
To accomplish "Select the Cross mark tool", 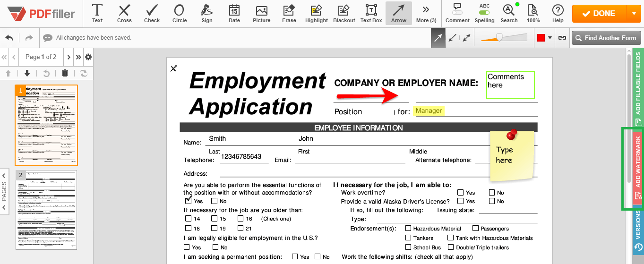I will click(124, 13).
